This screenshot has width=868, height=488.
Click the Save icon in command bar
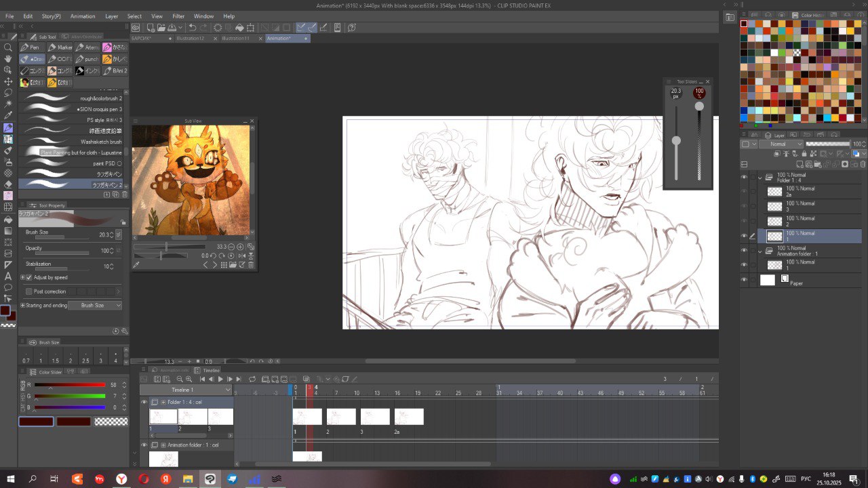[172, 28]
